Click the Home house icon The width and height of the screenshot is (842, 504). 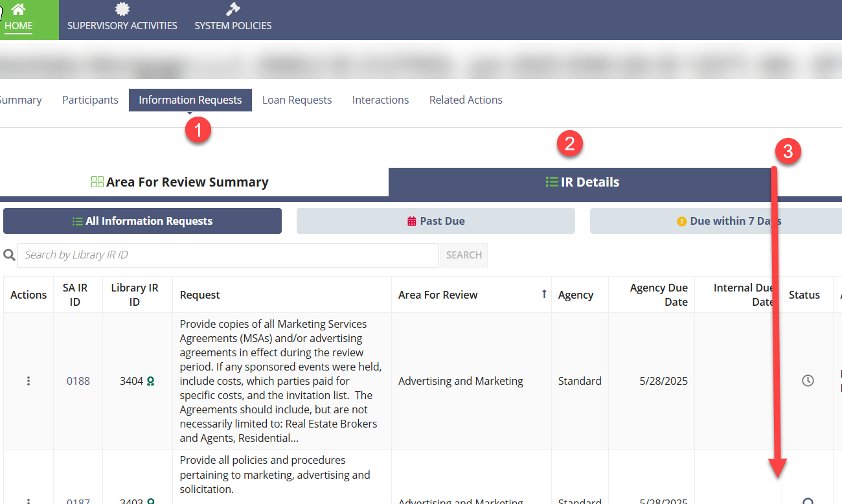pyautogui.click(x=18, y=10)
